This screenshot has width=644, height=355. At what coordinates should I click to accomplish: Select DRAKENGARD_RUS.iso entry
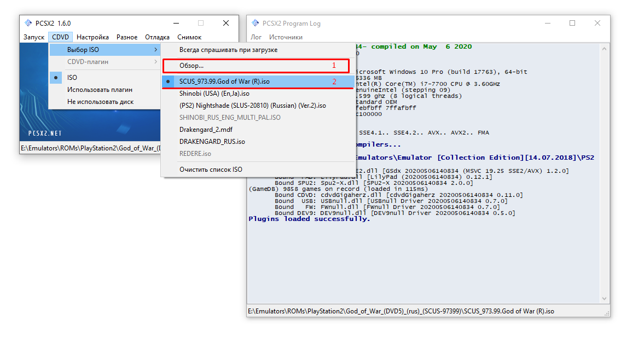tap(258, 141)
